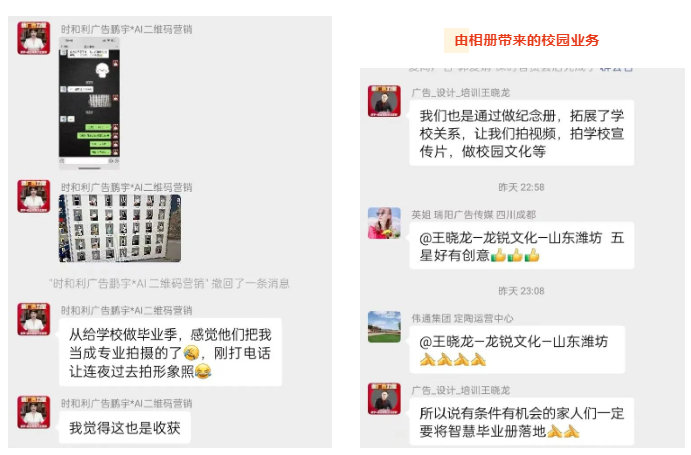Screen dimensions: 691x455
Task: Click the 撤回了一条消息 system notice
Action: (x=169, y=283)
